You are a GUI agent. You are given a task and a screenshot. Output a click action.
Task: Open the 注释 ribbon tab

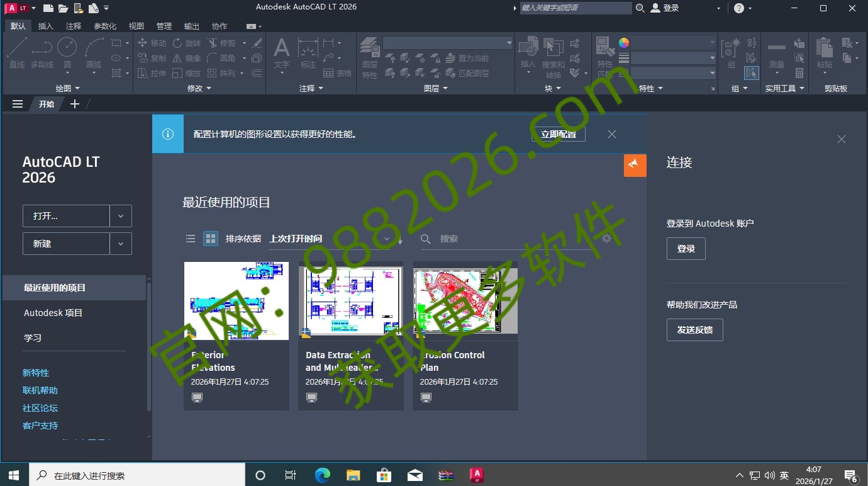click(x=74, y=26)
